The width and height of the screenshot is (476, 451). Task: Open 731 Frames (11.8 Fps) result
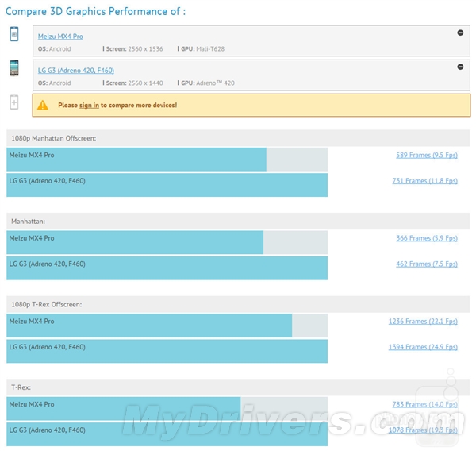[x=424, y=181]
